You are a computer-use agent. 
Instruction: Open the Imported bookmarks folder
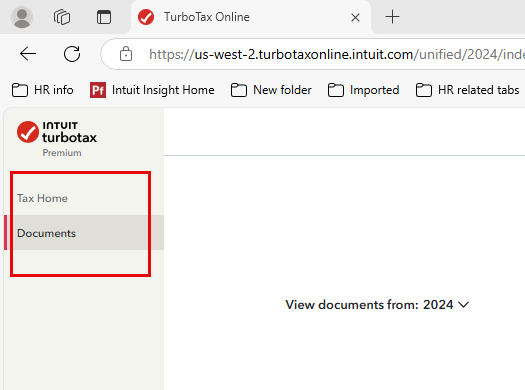coord(363,90)
